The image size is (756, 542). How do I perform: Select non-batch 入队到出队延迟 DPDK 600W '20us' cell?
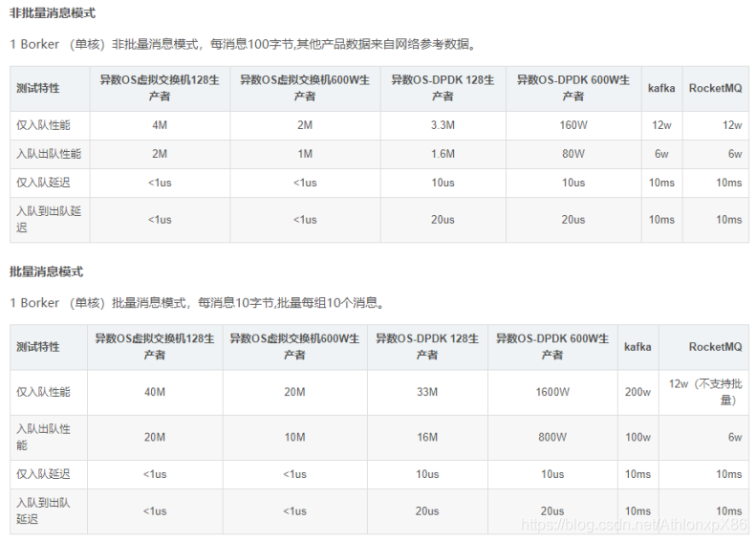coord(573,220)
